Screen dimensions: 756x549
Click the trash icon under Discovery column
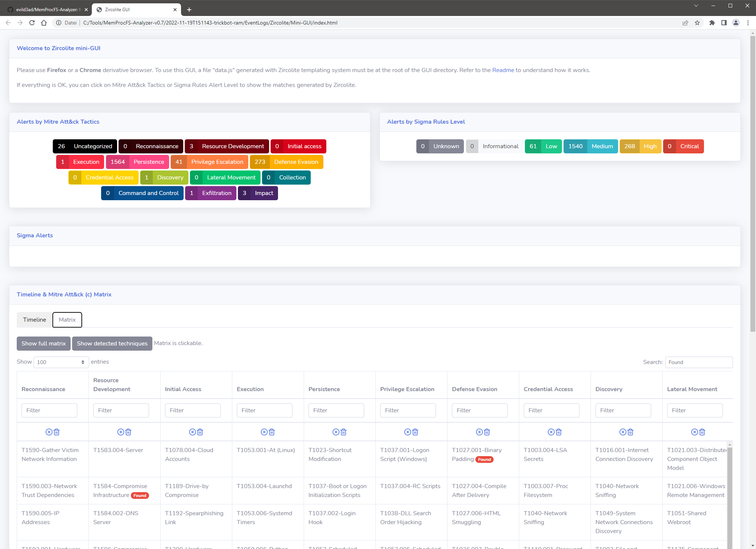pyautogui.click(x=630, y=432)
